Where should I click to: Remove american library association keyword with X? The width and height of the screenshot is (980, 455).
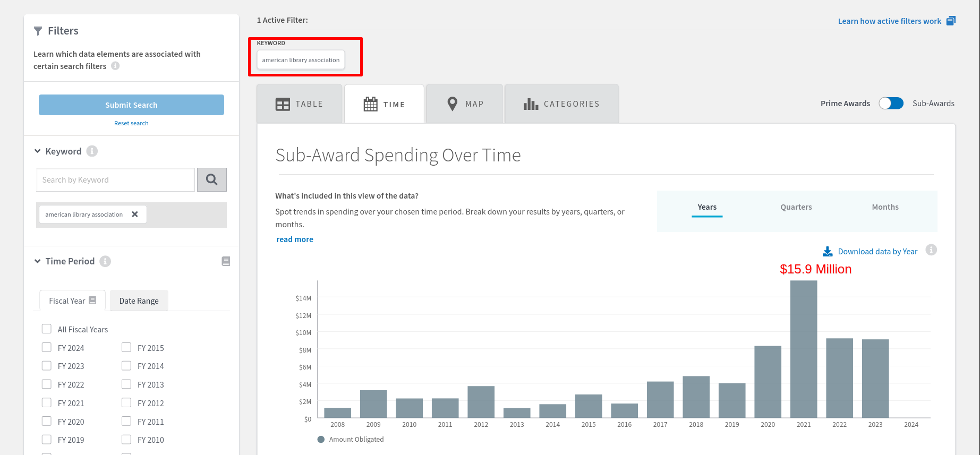[135, 214]
